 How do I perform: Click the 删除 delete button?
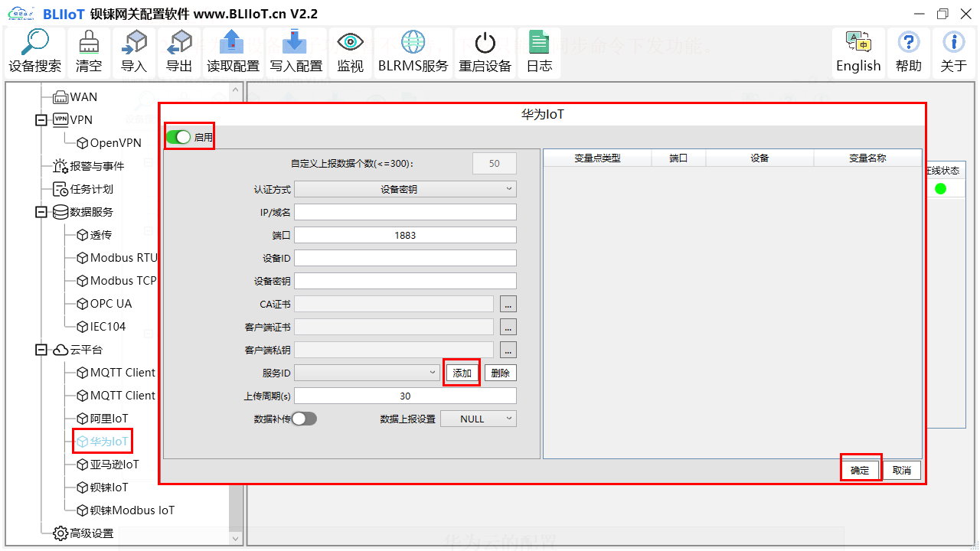(501, 373)
